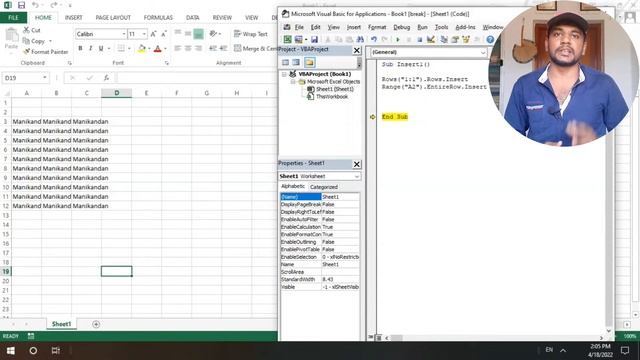Click the Windows Start button

(11, 351)
